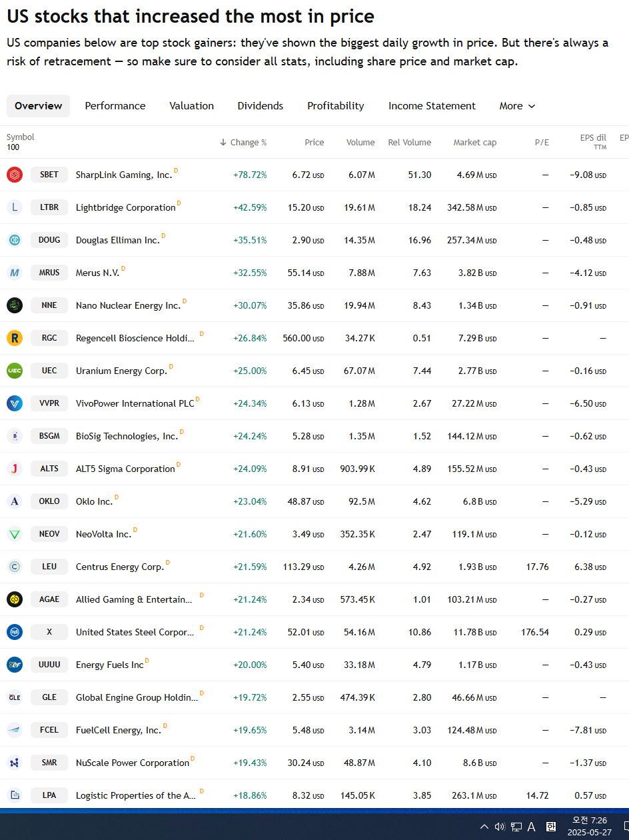Switch to the Profitability tab
Viewport: 629px width, 840px height.
(x=336, y=106)
